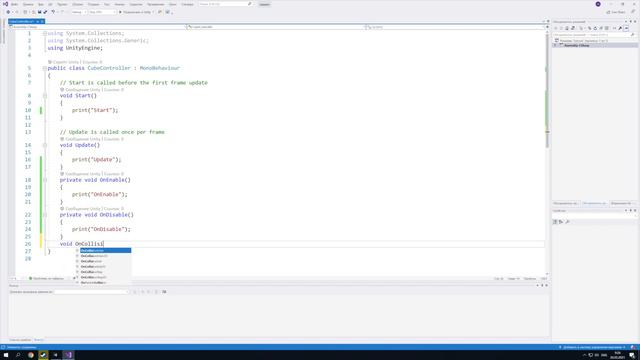Click the refresh icon in Solution Explorer toolbar

pos(595,28)
